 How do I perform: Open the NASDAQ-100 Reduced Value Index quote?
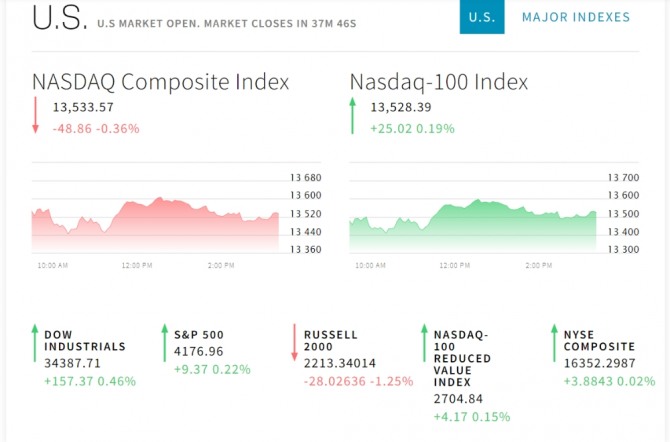click(x=462, y=358)
